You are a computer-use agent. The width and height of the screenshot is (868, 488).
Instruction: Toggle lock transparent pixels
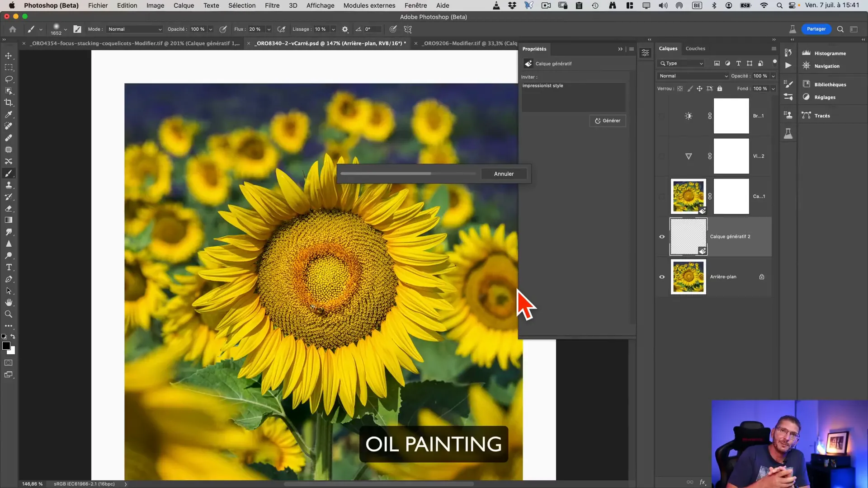680,89
